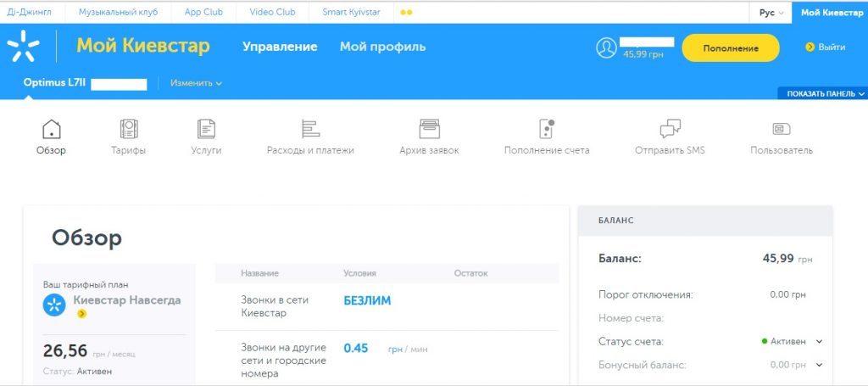
Task: Open the Архив заявок icon
Action: coord(429,129)
